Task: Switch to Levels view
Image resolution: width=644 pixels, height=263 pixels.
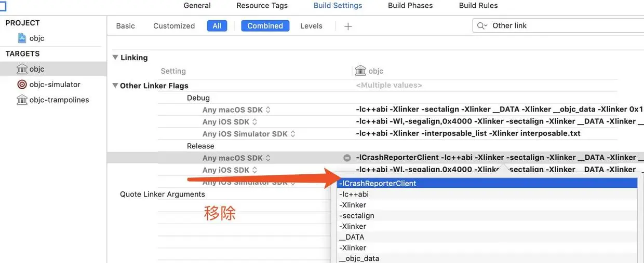Action: point(311,26)
